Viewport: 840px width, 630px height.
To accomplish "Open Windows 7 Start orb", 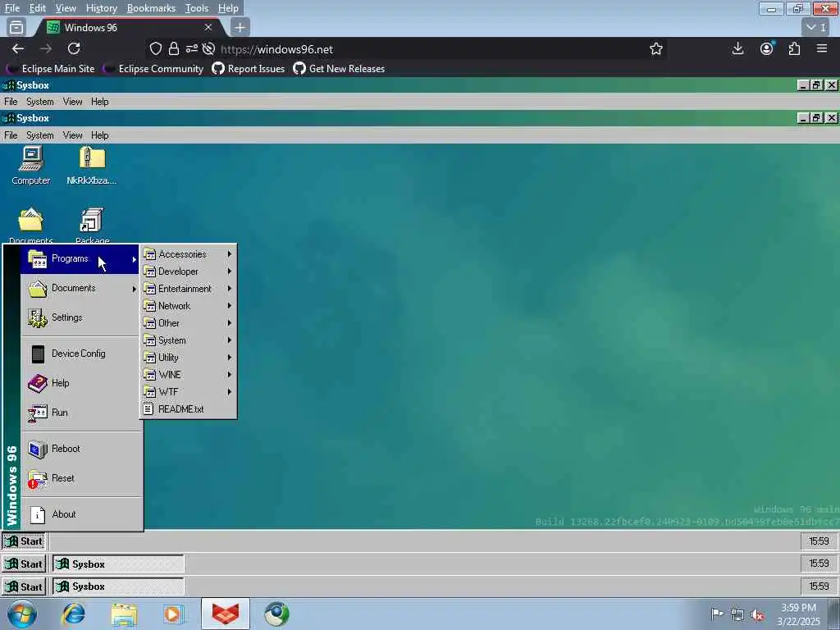I will click(x=22, y=614).
